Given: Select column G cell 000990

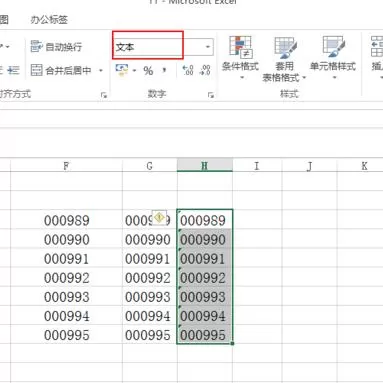Looking at the screenshot, I should [150, 239].
